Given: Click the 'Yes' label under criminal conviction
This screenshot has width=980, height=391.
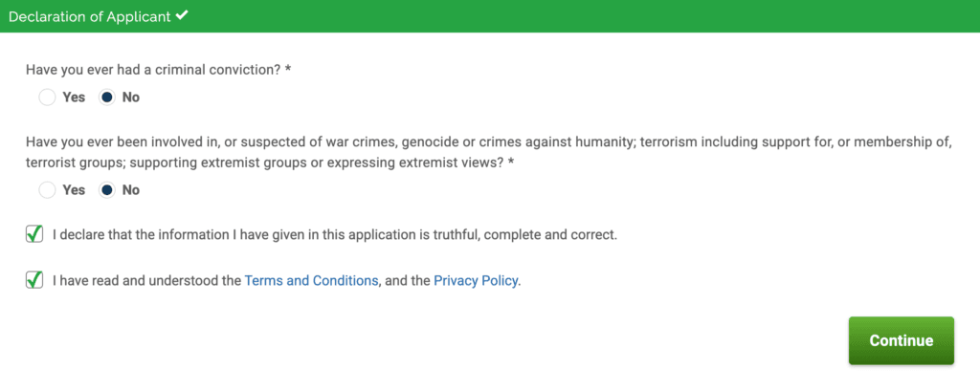Looking at the screenshot, I should tap(74, 97).
